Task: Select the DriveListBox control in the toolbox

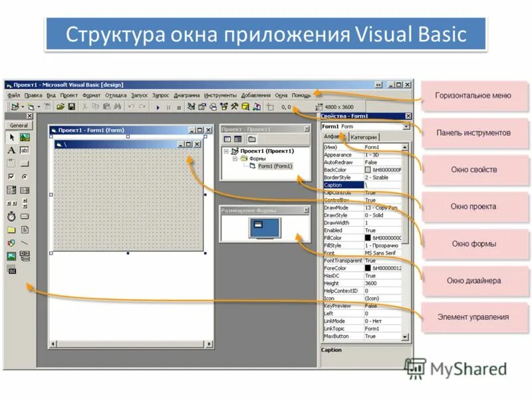Action: click(25, 217)
